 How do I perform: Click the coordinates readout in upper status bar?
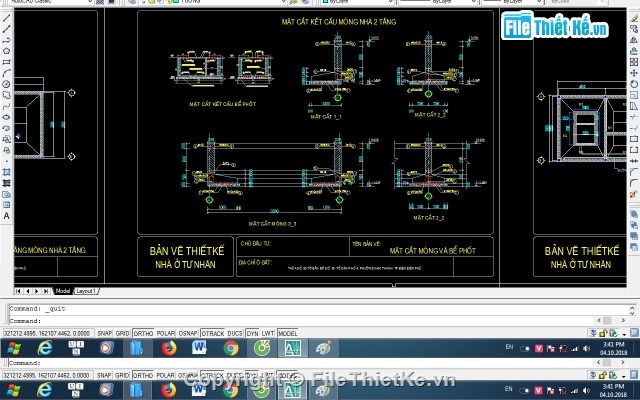tap(48, 333)
